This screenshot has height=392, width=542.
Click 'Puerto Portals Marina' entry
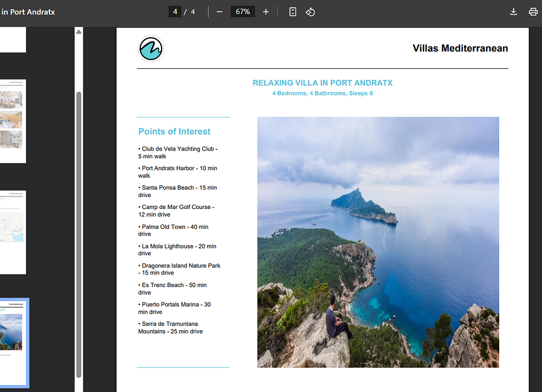[x=174, y=308]
